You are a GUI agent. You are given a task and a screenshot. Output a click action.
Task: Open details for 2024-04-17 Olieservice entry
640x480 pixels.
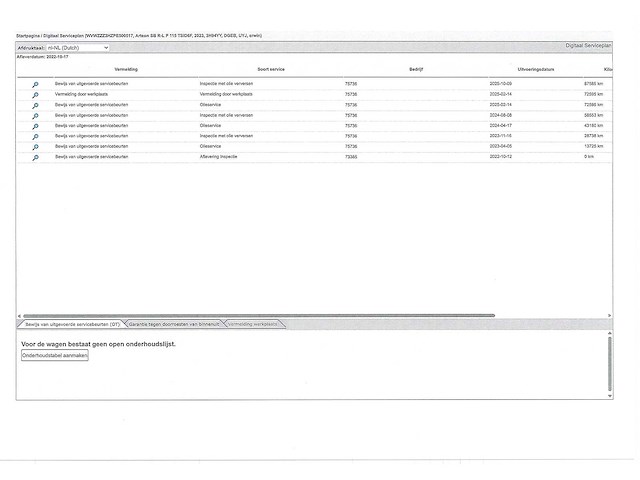pos(36,127)
